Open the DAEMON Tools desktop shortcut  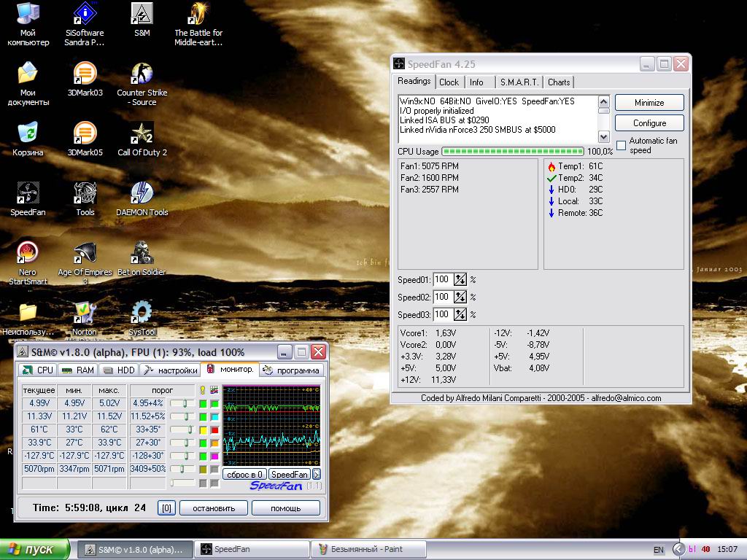142,199
